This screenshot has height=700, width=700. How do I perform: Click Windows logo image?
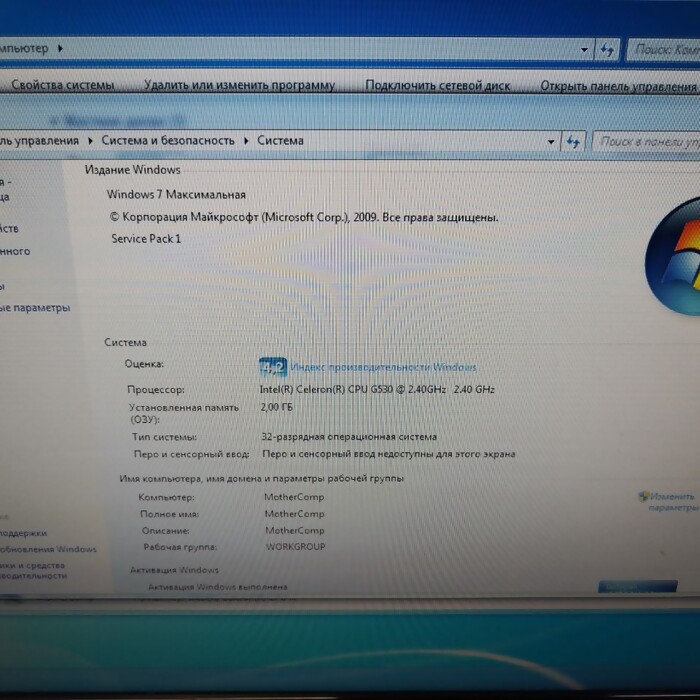click(x=672, y=257)
